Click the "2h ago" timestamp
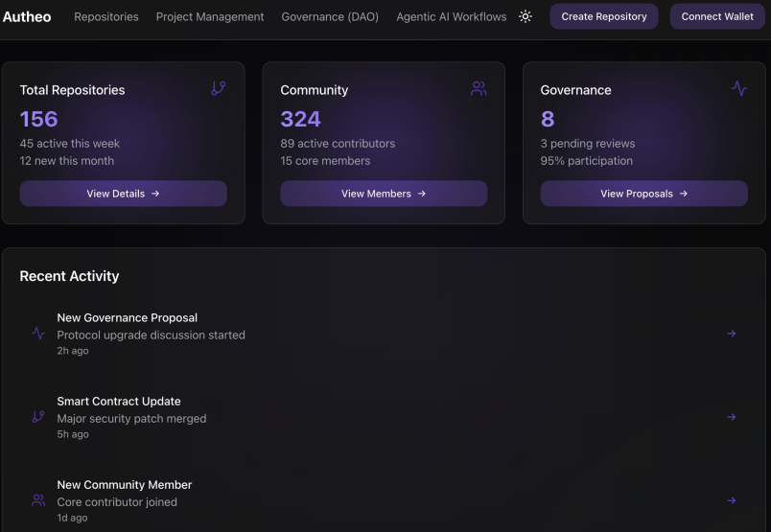Image resolution: width=771 pixels, height=532 pixels. pyautogui.click(x=73, y=351)
